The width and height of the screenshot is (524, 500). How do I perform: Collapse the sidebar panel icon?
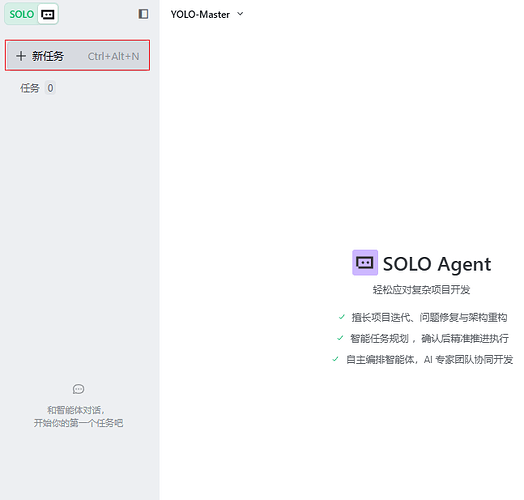(x=143, y=14)
